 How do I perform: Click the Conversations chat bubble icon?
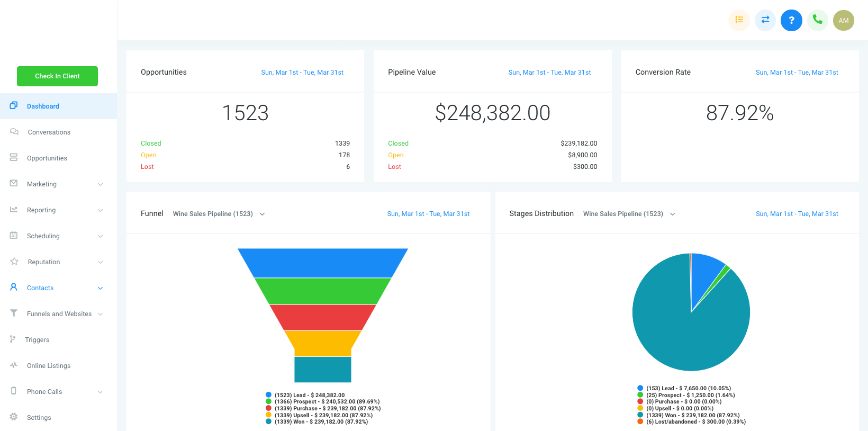click(x=14, y=131)
